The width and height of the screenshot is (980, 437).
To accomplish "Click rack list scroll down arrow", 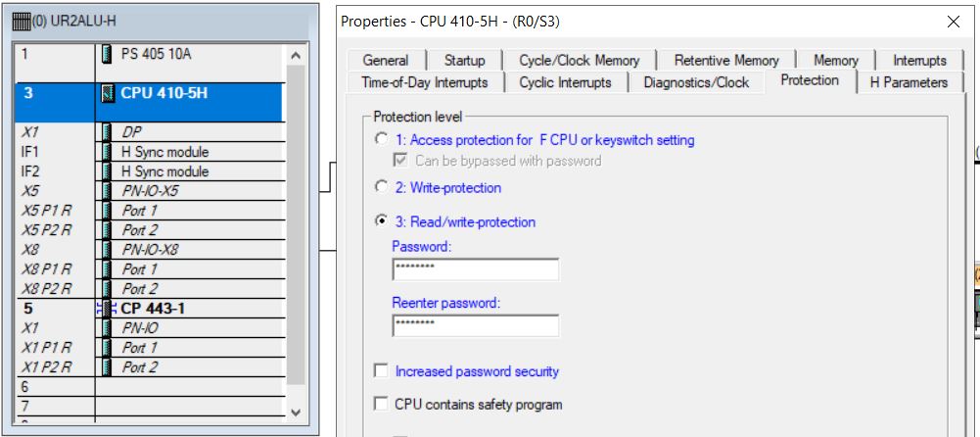I will coord(296,413).
